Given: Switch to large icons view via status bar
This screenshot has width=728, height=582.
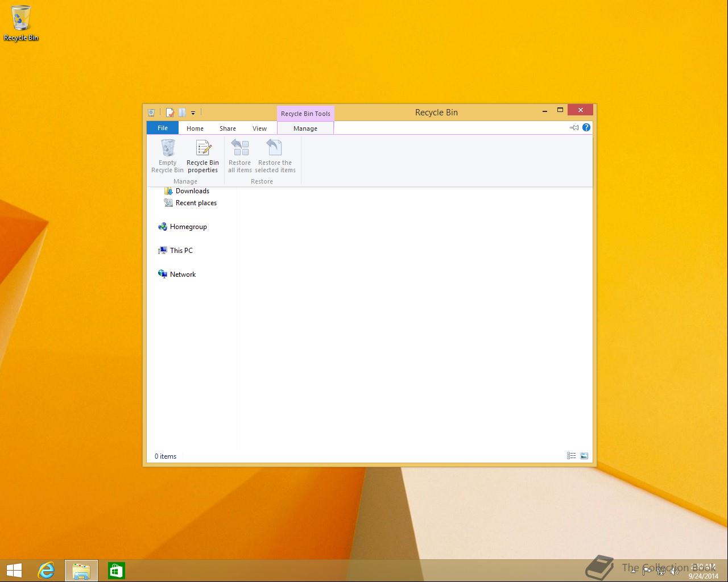Looking at the screenshot, I should pyautogui.click(x=584, y=456).
